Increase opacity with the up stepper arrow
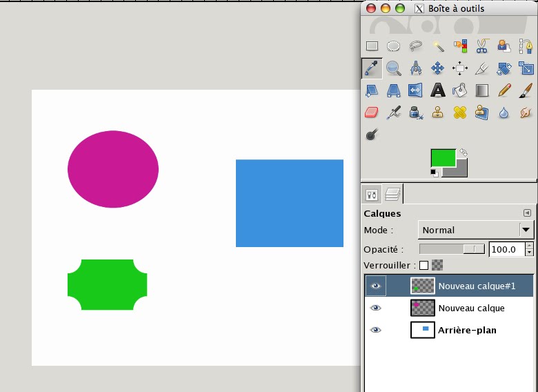Image resolution: width=538 pixels, height=392 pixels. [530, 246]
